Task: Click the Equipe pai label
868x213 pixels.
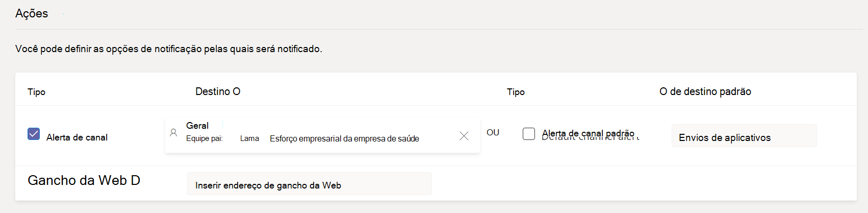Action: 204,138
